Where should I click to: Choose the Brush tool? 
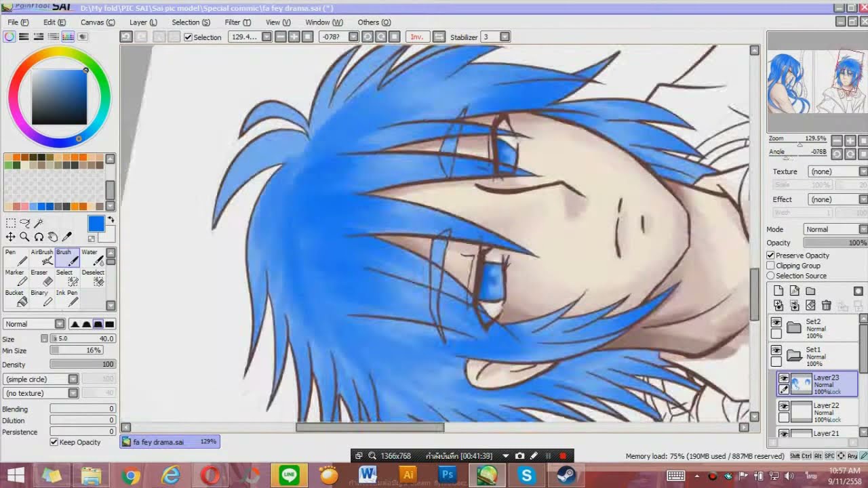click(68, 258)
